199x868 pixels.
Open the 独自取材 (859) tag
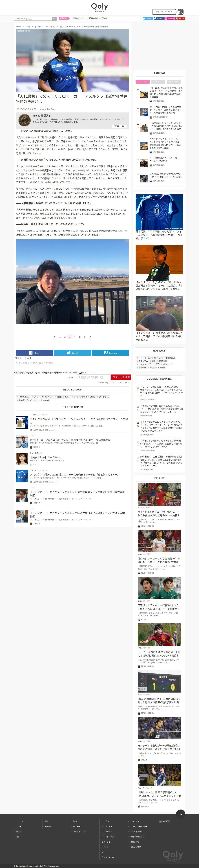(x=25, y=400)
